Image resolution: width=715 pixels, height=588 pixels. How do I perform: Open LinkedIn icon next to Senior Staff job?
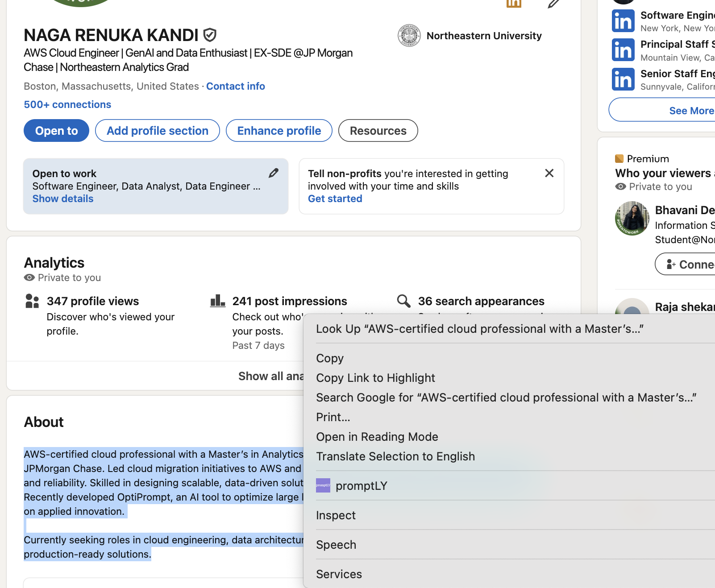point(623,79)
